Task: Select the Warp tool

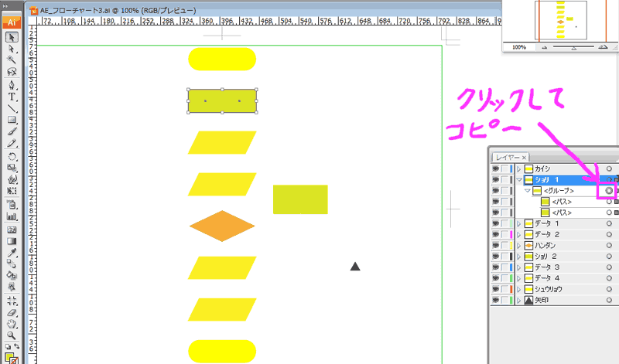Action: (12, 179)
